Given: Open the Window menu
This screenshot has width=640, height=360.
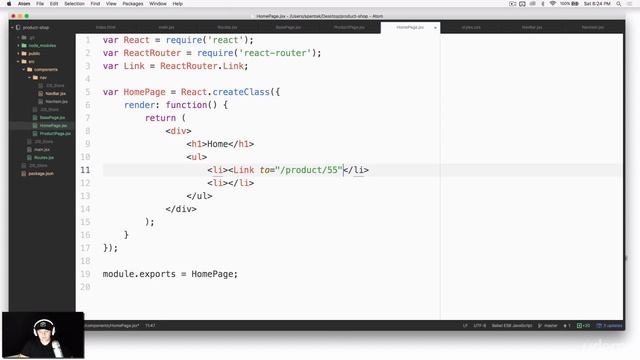Looking at the screenshot, I should click(158, 4).
